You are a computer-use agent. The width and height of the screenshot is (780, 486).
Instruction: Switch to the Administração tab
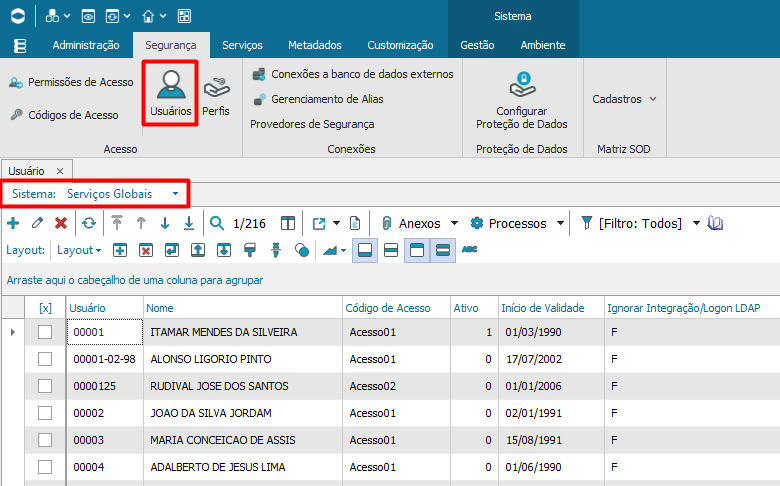pyautogui.click(x=86, y=45)
